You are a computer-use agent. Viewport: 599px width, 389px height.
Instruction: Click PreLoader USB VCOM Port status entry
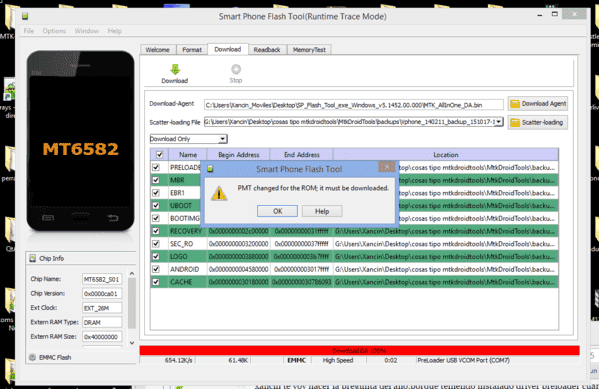[463, 360]
